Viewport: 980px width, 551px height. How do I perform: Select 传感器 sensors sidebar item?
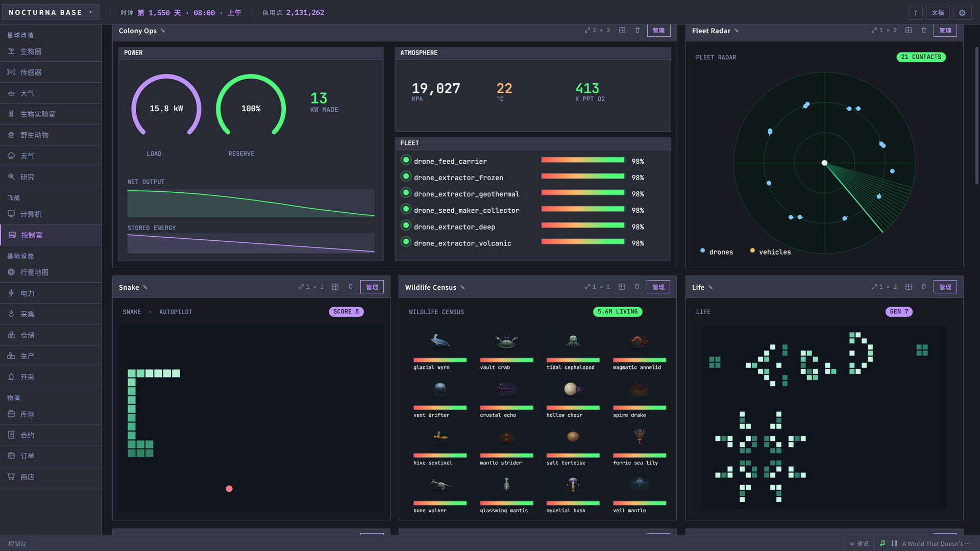(51, 72)
